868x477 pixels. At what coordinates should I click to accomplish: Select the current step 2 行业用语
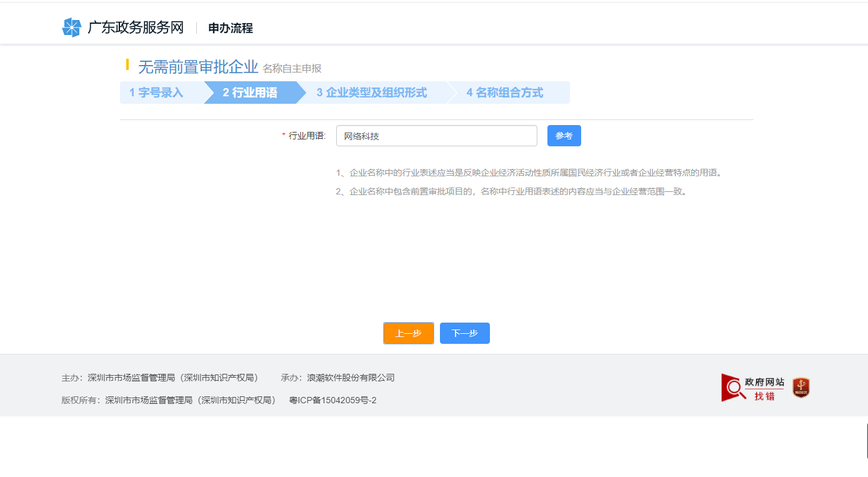(x=251, y=92)
